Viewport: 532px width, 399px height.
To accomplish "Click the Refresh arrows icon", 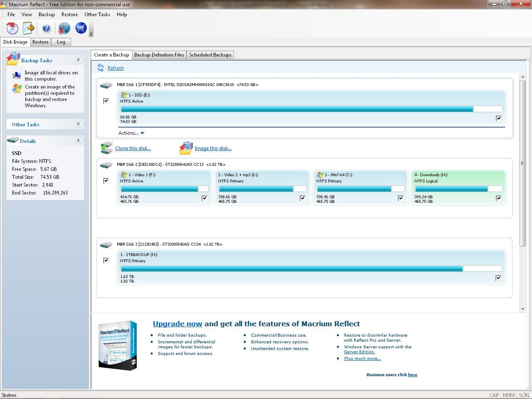I will point(101,68).
